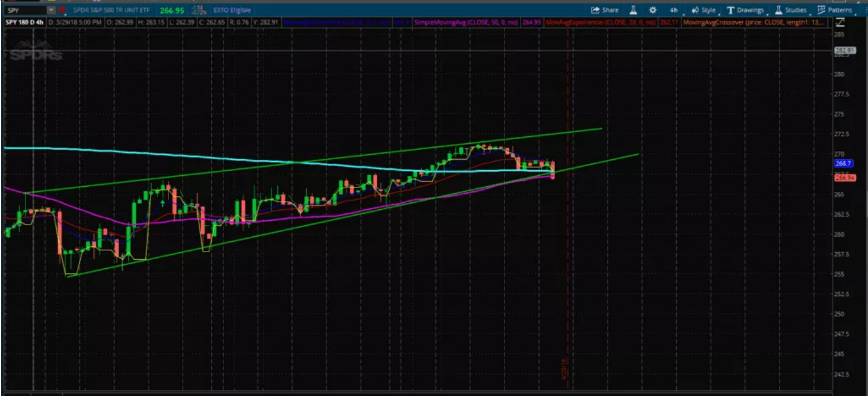
Task: Open the Patterns menu
Action: [x=835, y=10]
